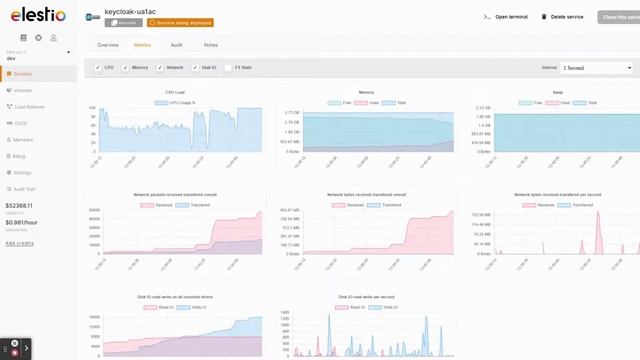Viewport: 640px width, 360px height.
Task: Toggle Total legend swatch in Memory chart
Action: (389, 103)
